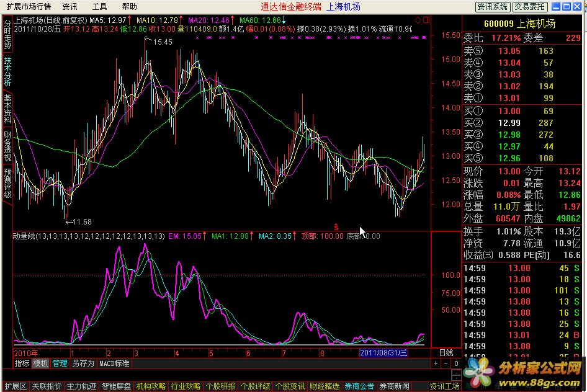This screenshot has height=392, width=587.
Task: Click the minus zoom button beside 日线
Action: [x=446, y=363]
